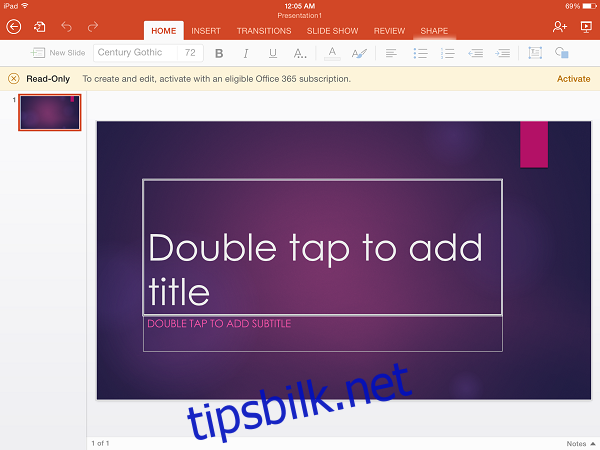
Task: Switch to the INSERT tab
Action: pos(206,31)
